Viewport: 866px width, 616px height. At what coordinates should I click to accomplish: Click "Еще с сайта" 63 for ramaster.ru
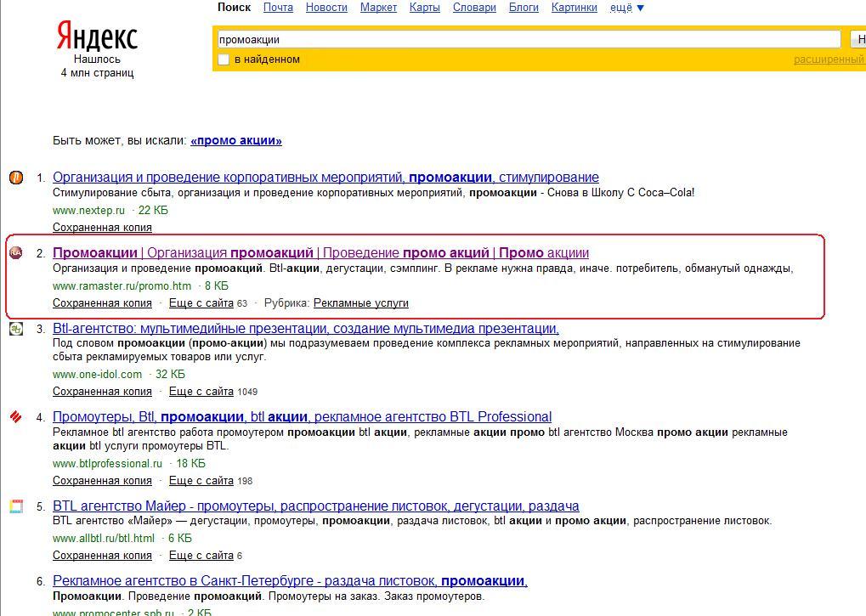[201, 303]
